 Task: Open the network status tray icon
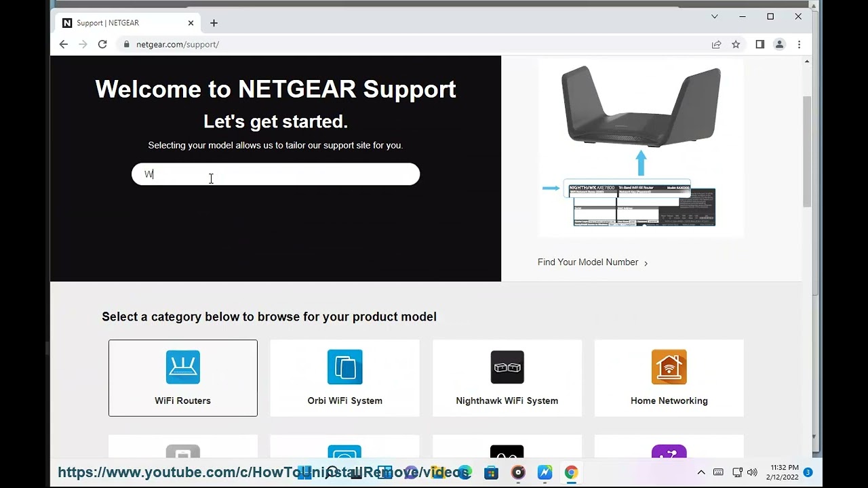click(737, 472)
